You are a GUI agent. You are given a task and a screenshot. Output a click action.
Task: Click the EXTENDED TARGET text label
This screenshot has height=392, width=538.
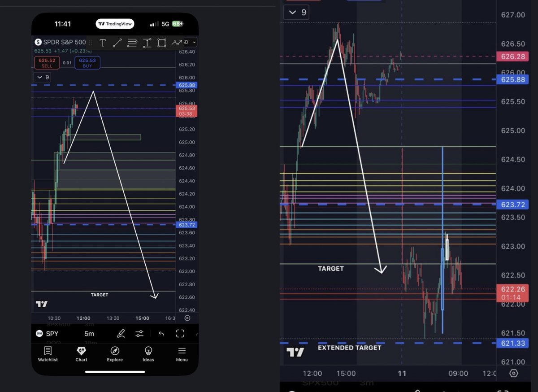[x=350, y=348]
